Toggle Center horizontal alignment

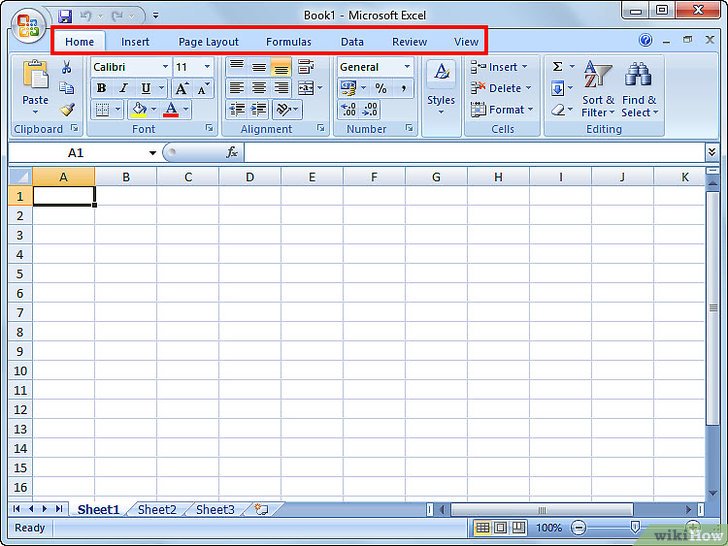point(259,88)
